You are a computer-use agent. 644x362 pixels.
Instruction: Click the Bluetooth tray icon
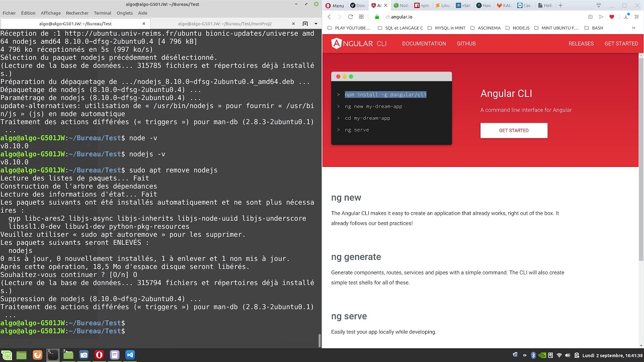(533, 355)
